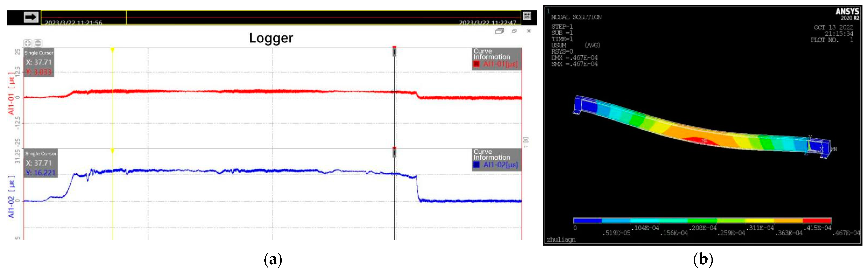Click the AI1-01 Curve Information legend
Viewport: 868px width, 273px height.
(496, 59)
